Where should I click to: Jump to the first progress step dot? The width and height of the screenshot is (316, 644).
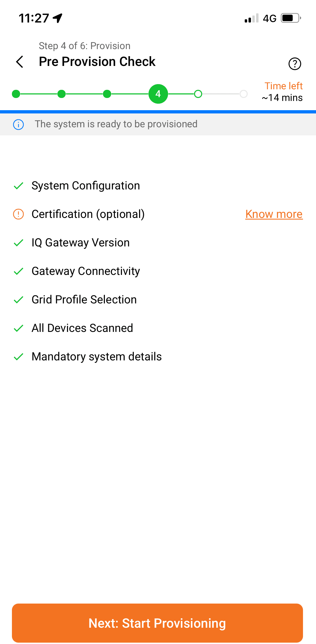(x=16, y=94)
